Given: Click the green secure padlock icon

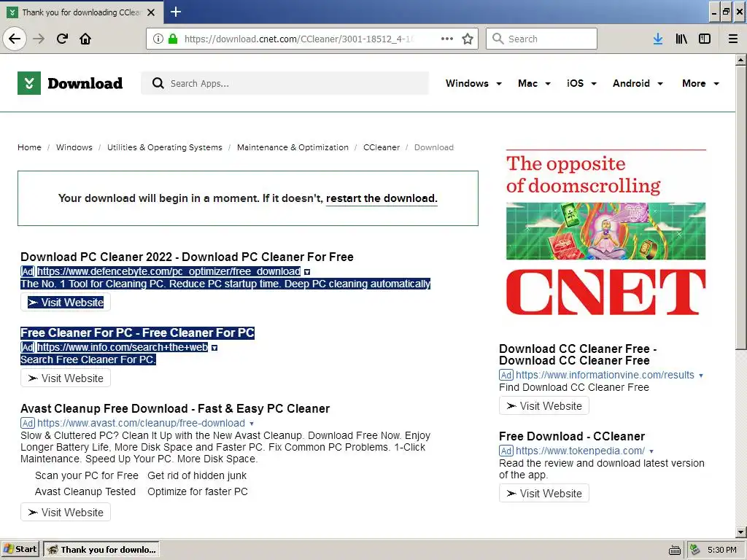Looking at the screenshot, I should [173, 39].
